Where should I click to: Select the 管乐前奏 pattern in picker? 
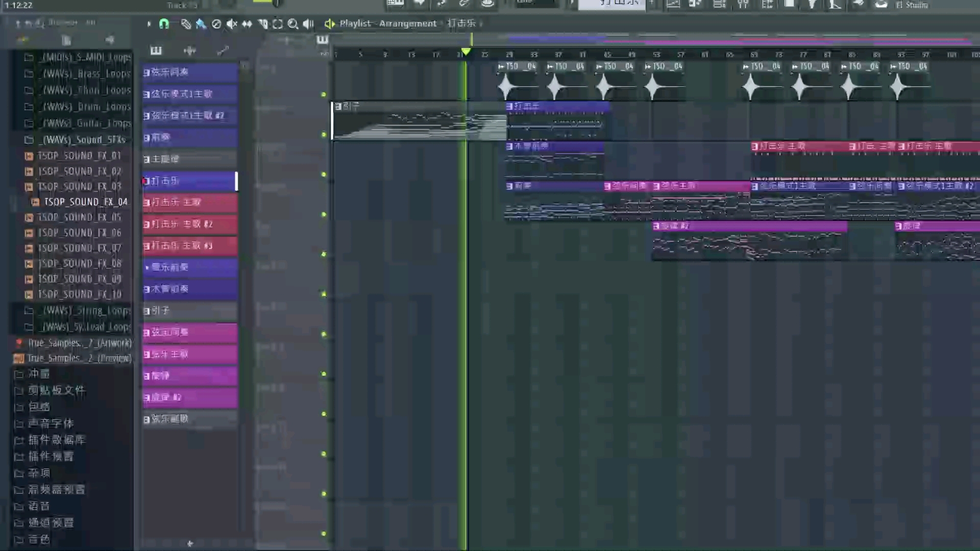[x=189, y=267]
